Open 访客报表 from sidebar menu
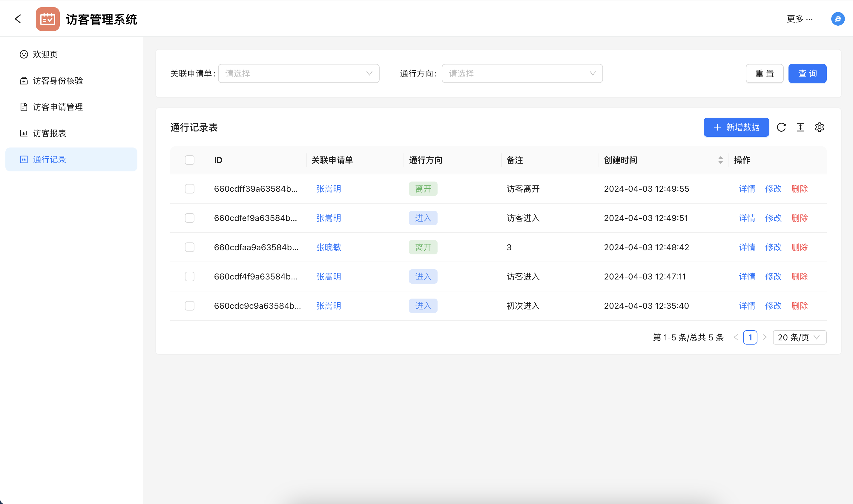 49,133
